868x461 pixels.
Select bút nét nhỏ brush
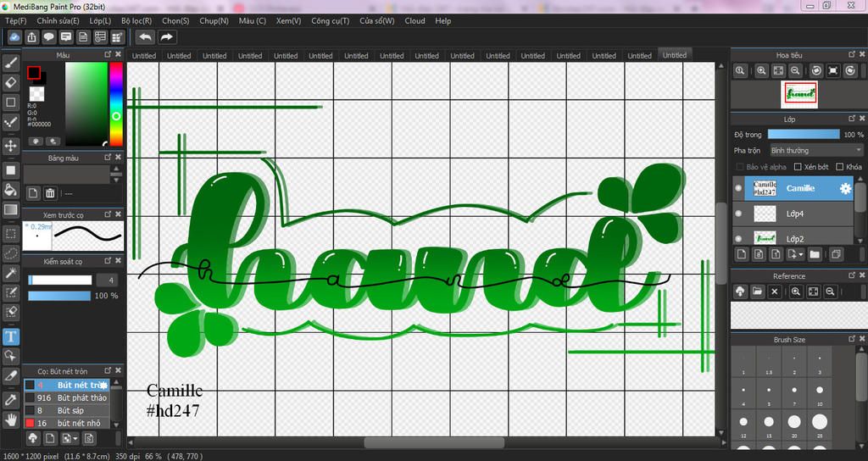[66, 423]
